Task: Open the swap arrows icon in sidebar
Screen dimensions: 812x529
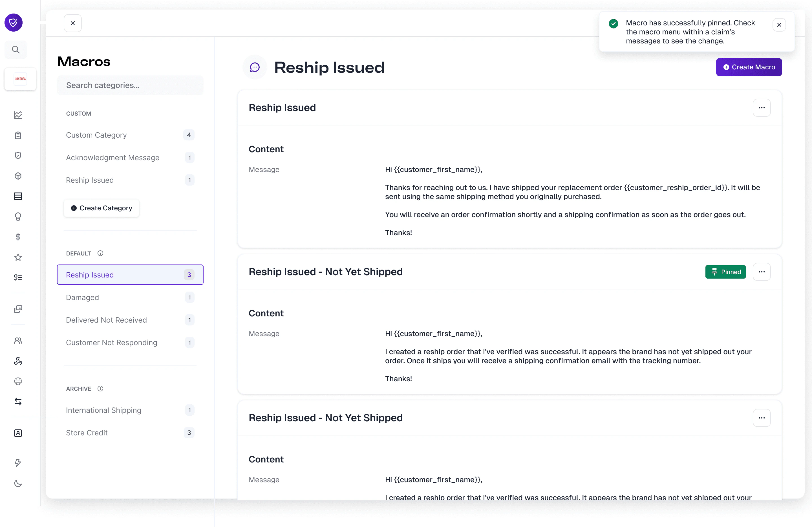Action: pyautogui.click(x=18, y=402)
